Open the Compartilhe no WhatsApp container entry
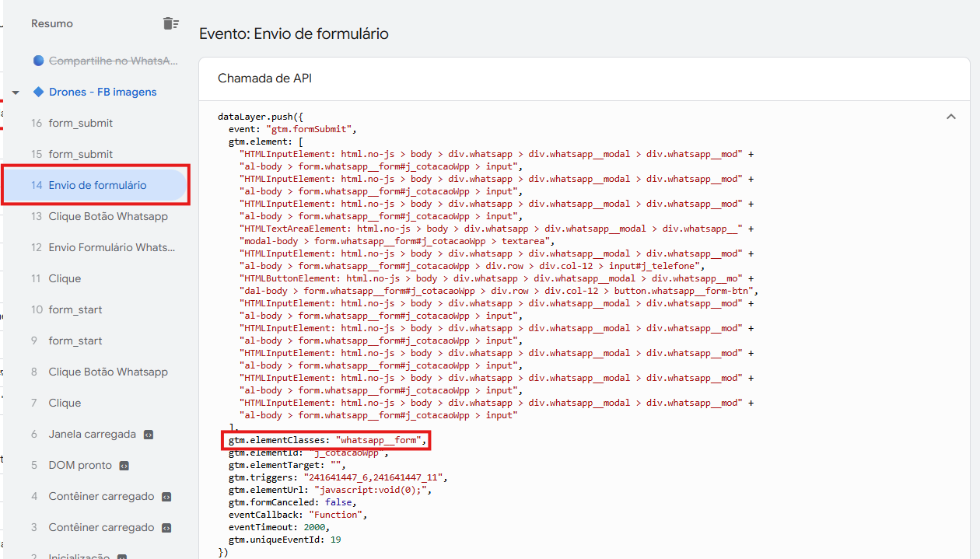Image resolution: width=980 pixels, height=559 pixels. pos(113,61)
